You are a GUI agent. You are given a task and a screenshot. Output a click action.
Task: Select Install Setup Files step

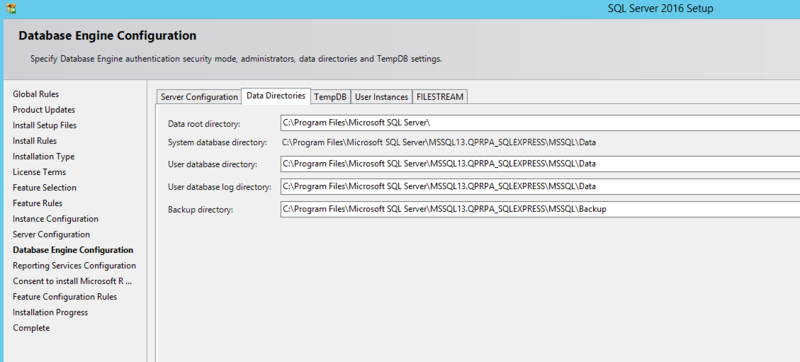click(45, 125)
